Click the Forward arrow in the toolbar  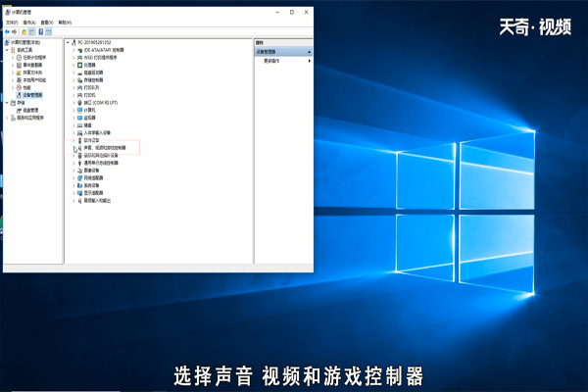point(15,32)
